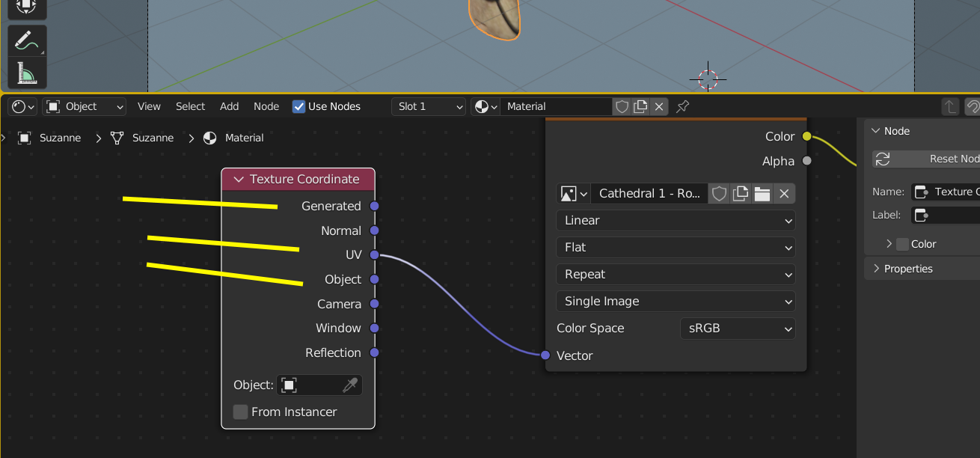Unlink the Cathedral image with X

click(784, 194)
